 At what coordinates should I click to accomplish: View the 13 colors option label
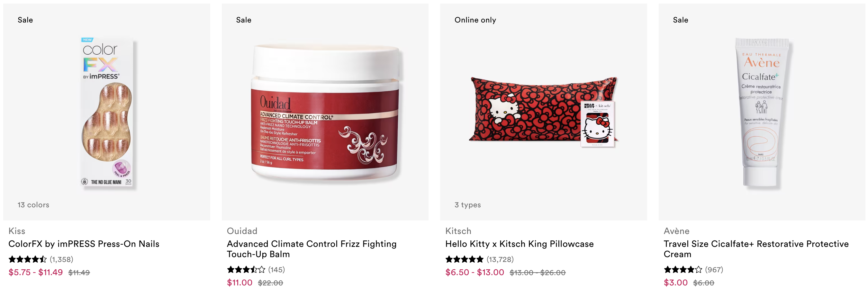(x=33, y=205)
